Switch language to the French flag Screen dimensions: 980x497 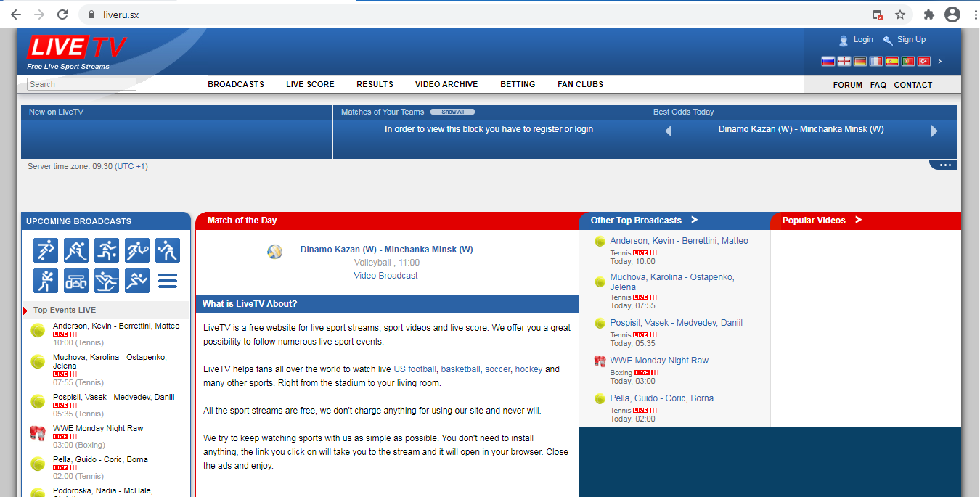[876, 62]
